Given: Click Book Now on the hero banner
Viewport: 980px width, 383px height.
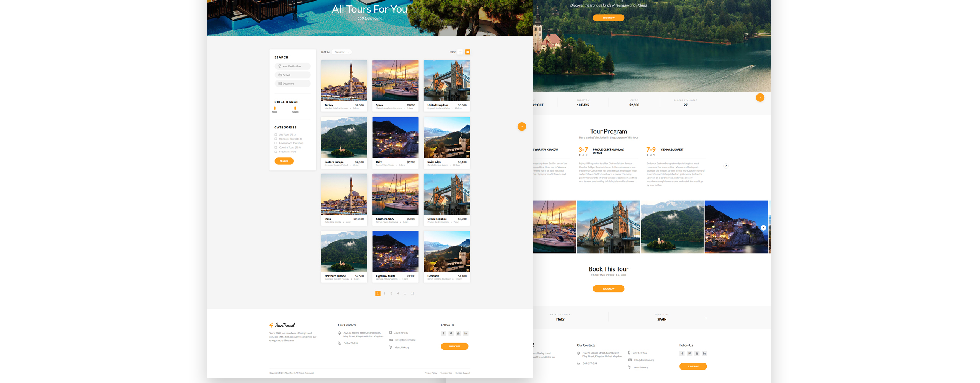Looking at the screenshot, I should pyautogui.click(x=608, y=18).
